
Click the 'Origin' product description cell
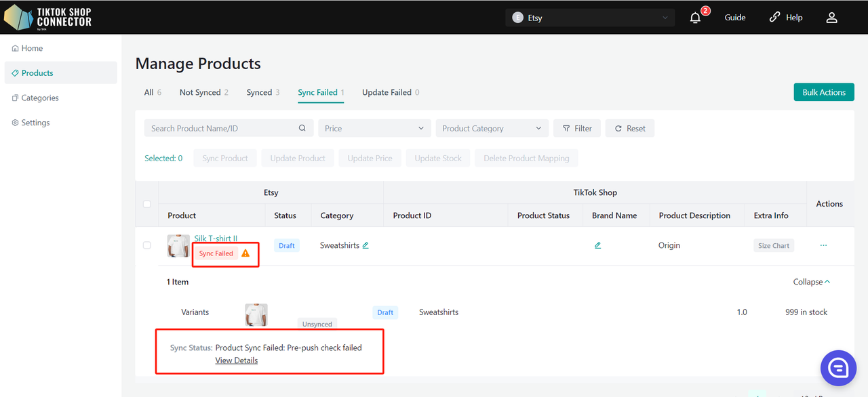(x=669, y=245)
